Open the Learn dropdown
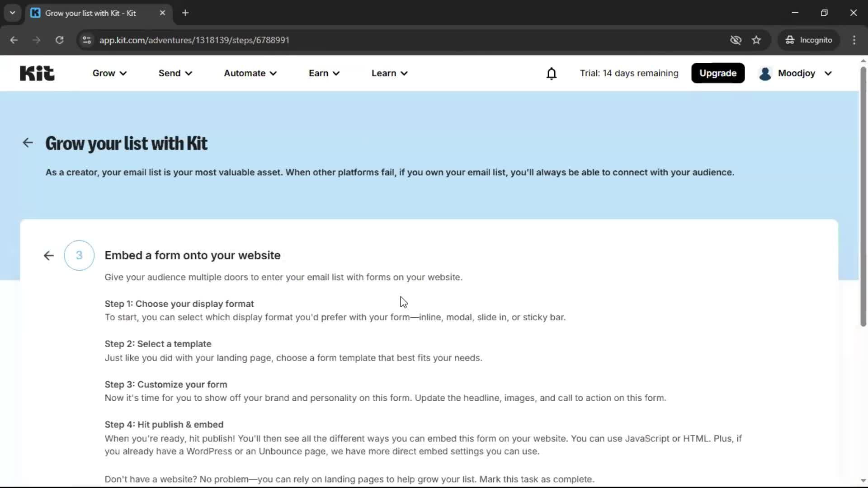Viewport: 868px width, 488px height. point(389,73)
